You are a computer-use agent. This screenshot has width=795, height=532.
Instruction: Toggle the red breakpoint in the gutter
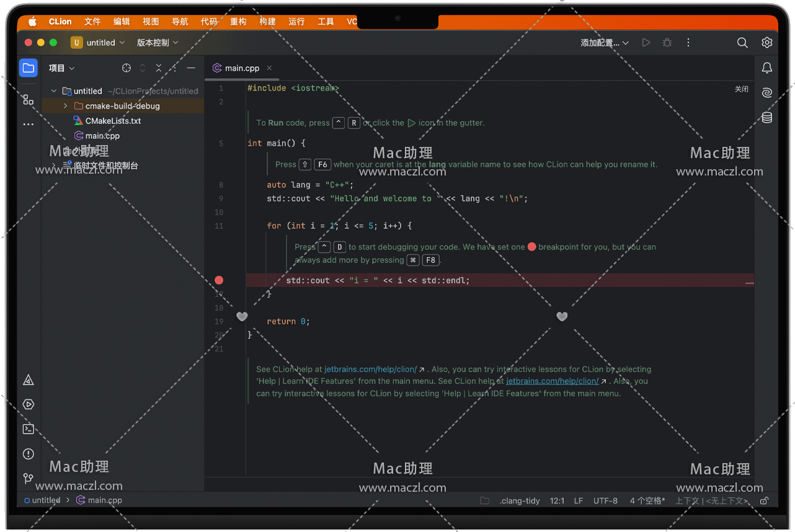tap(219, 280)
